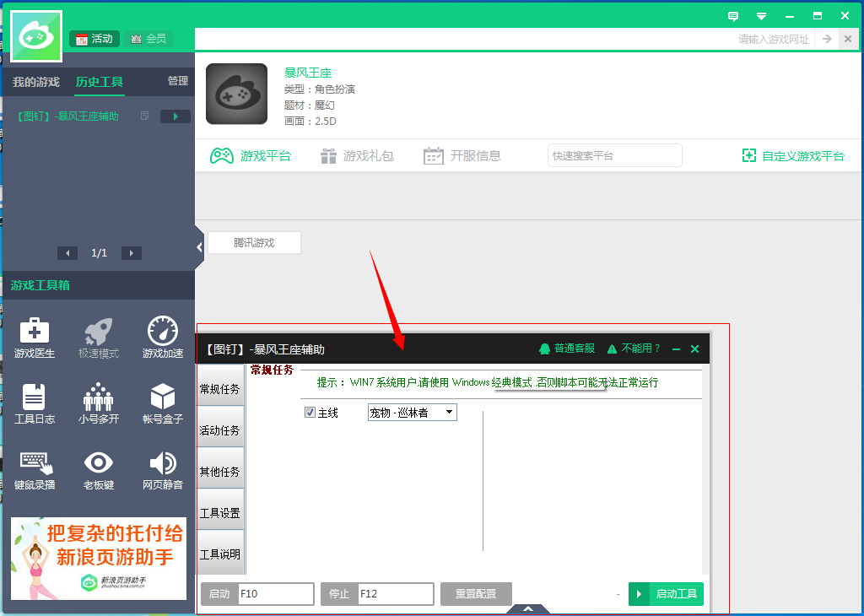Click the 不能用？ warning link

point(634,349)
